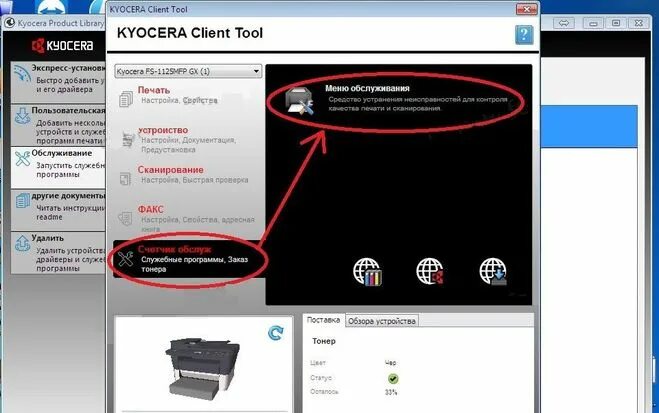Click the ФАКС fax icon
The width and height of the screenshot is (659, 413).
click(125, 218)
